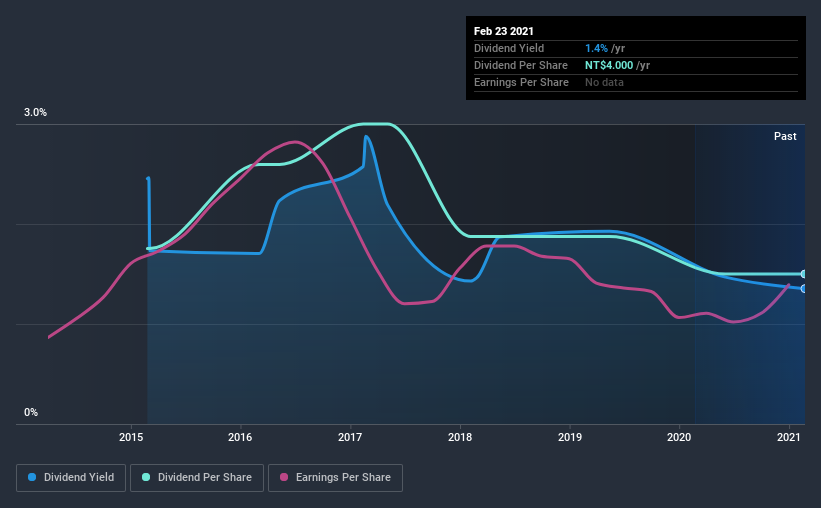
Task: Select the 2018 x-axis label
Action: (460, 437)
